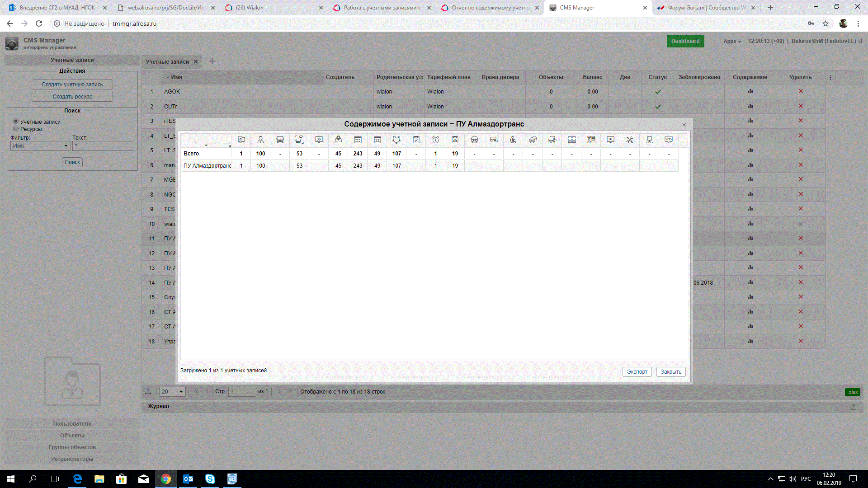Open Skype from the Windows taskbar

(210, 479)
